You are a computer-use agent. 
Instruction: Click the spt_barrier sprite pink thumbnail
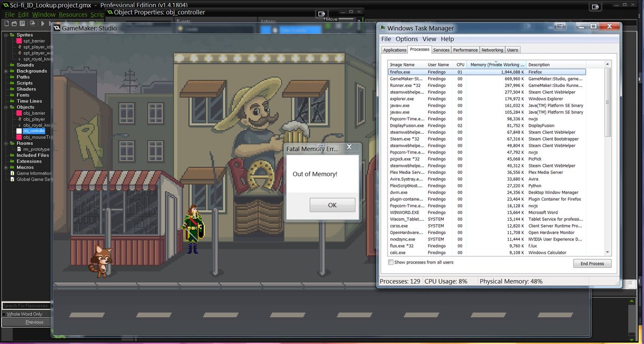click(19, 41)
